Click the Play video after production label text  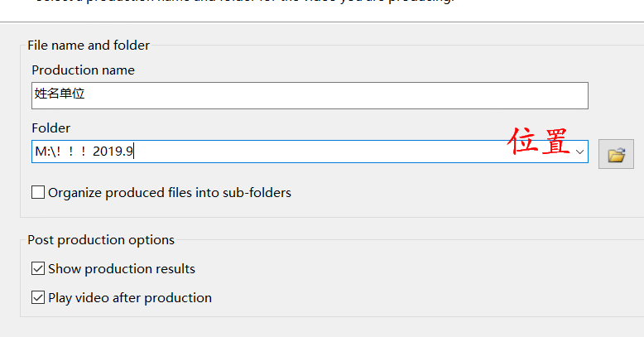tap(130, 298)
